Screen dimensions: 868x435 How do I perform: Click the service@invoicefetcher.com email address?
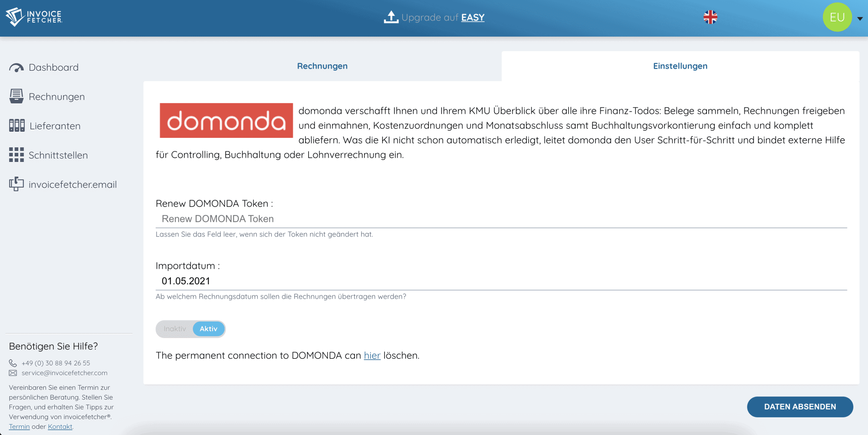pos(64,373)
